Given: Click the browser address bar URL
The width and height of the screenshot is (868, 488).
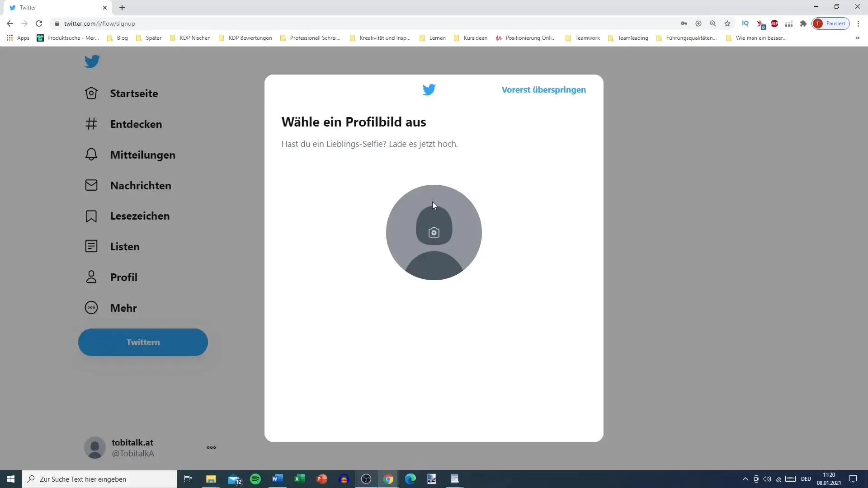Looking at the screenshot, I should point(100,23).
